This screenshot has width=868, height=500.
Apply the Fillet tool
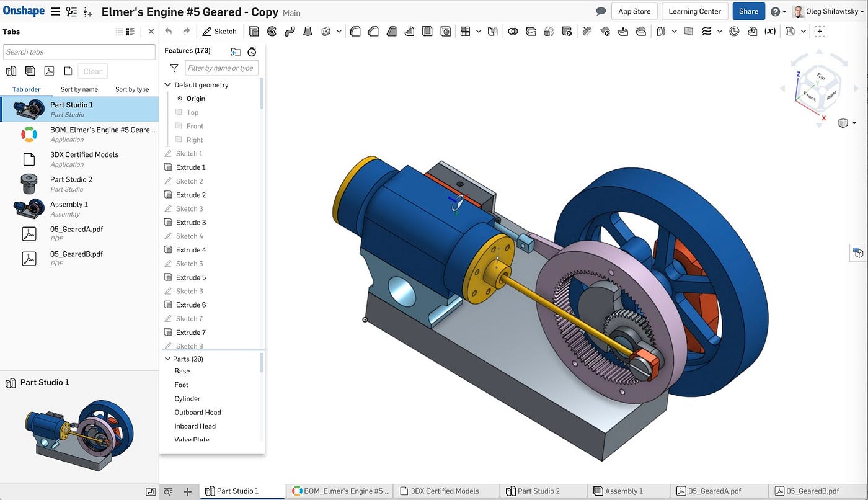[355, 31]
